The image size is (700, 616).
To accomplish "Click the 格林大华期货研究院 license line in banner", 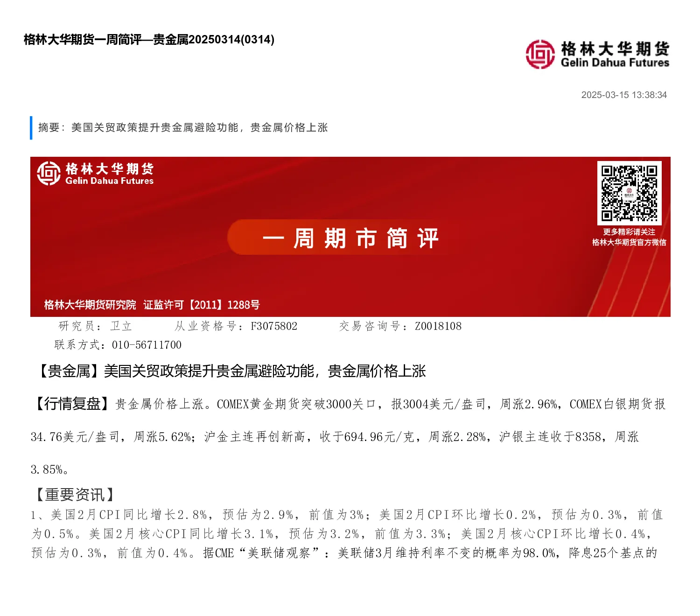I will click(x=152, y=305).
